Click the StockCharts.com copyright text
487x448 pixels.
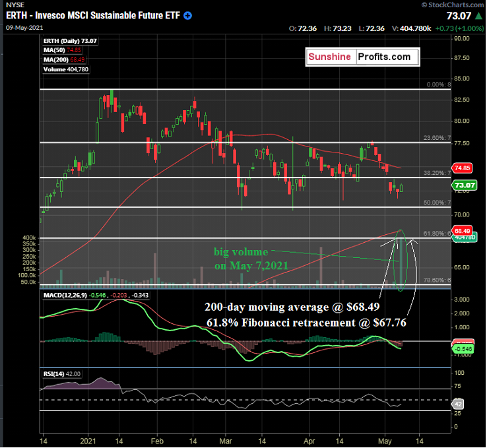coord(453,5)
